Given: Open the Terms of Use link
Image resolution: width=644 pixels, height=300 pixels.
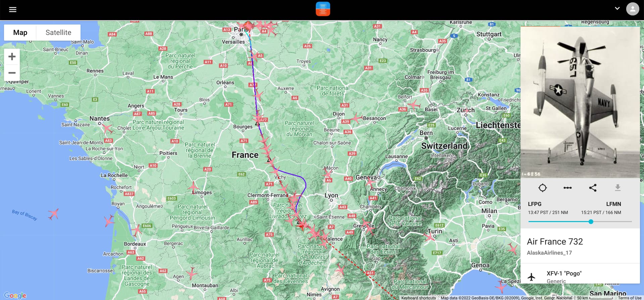Looking at the screenshot, I should click(x=630, y=298).
